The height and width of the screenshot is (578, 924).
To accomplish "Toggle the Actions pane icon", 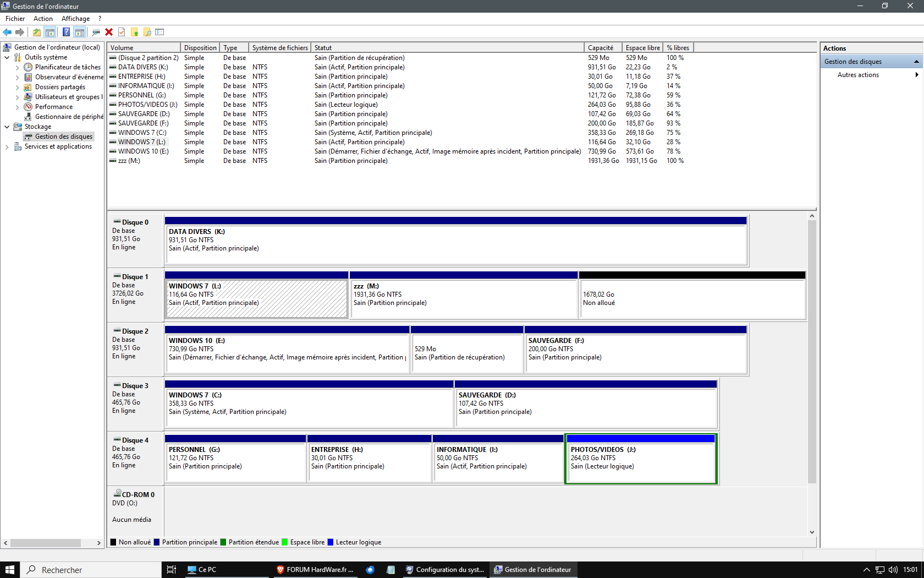I will point(80,32).
